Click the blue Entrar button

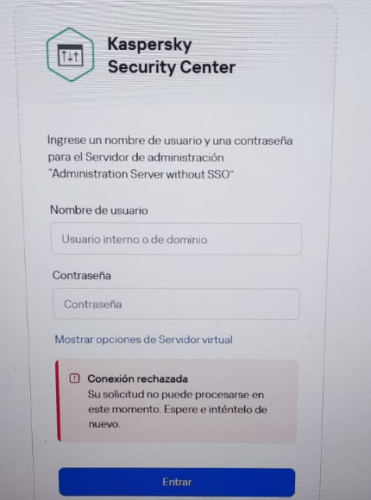coord(177,482)
